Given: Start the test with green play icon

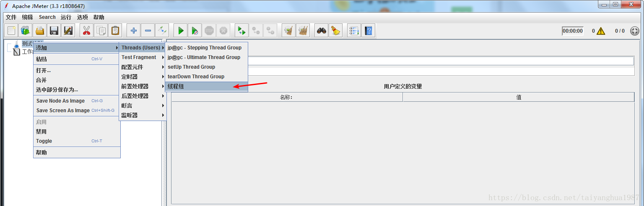Looking at the screenshot, I should [181, 31].
